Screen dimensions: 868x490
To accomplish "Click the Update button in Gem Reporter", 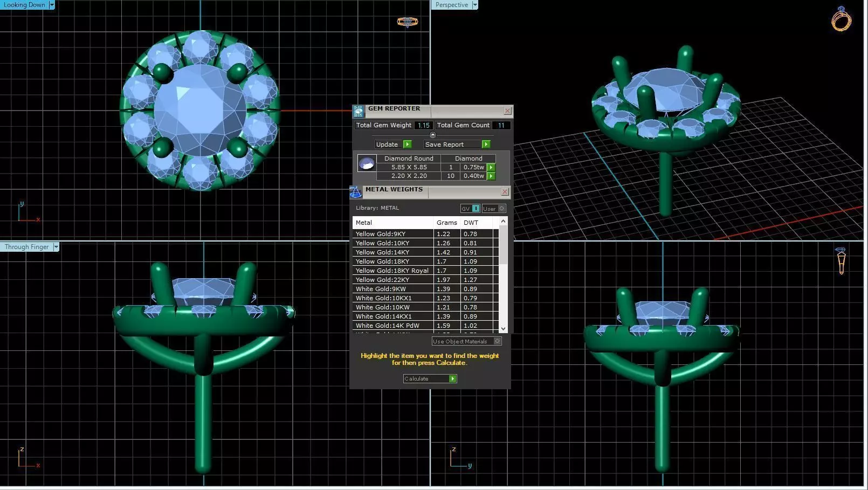I will 394,144.
